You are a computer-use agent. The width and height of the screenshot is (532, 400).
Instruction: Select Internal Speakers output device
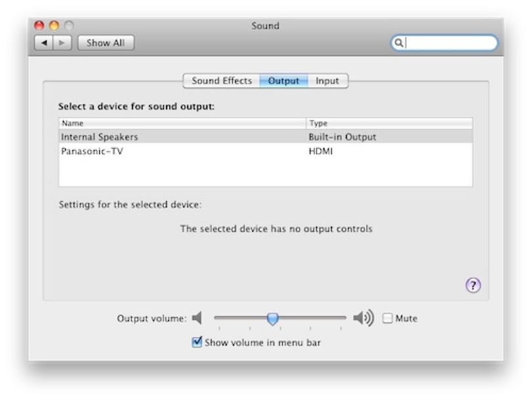[x=265, y=137]
